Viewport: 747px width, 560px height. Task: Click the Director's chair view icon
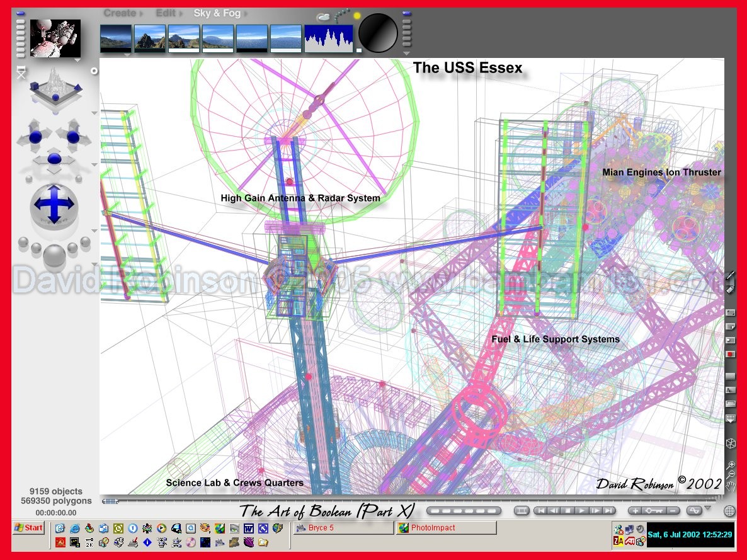coord(21,73)
